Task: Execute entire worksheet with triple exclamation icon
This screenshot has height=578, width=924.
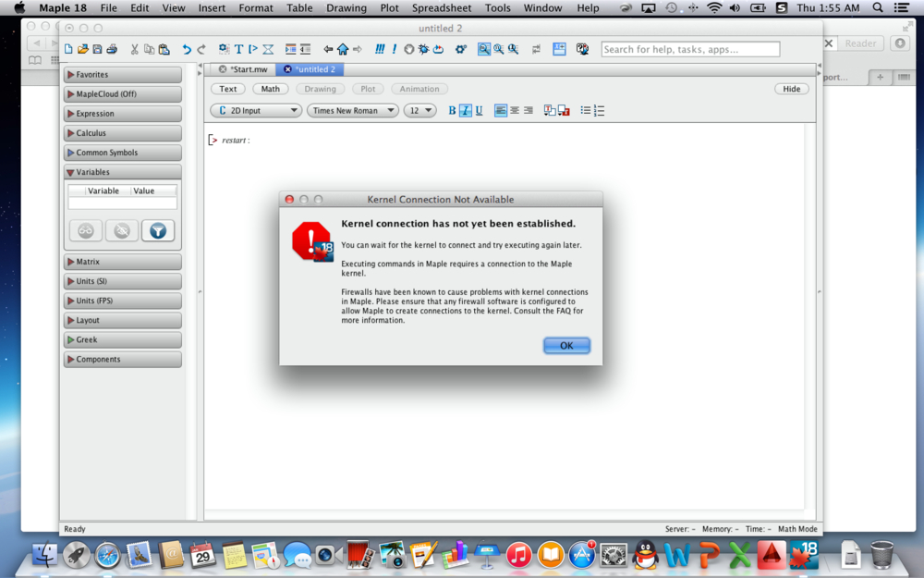Action: [380, 50]
